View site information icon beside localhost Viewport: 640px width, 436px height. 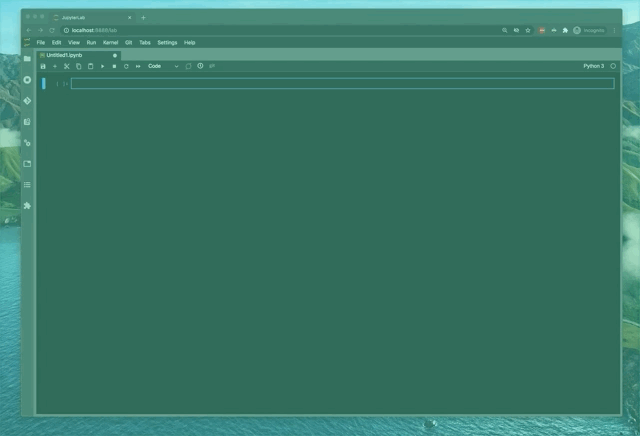(66, 30)
